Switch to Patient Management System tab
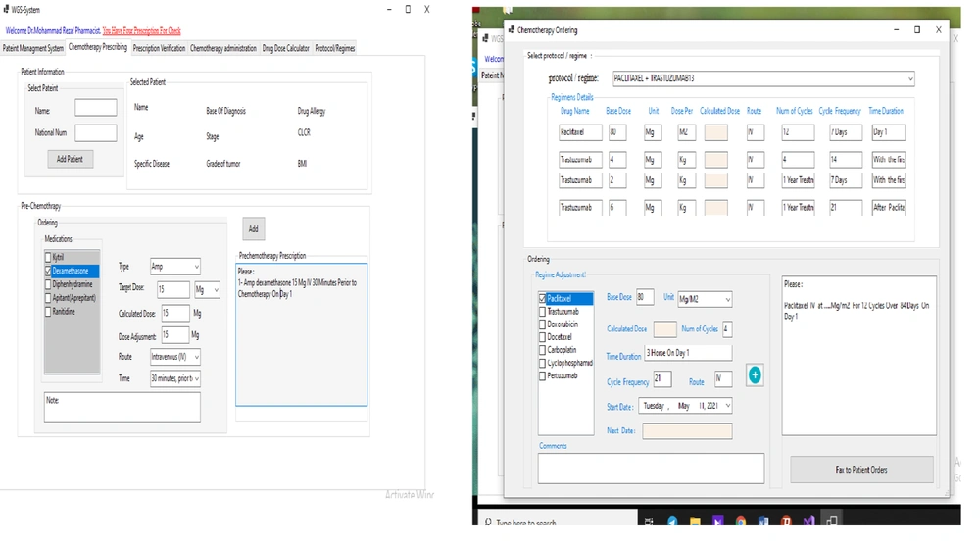This screenshot has height=549, width=980. pos(33,48)
